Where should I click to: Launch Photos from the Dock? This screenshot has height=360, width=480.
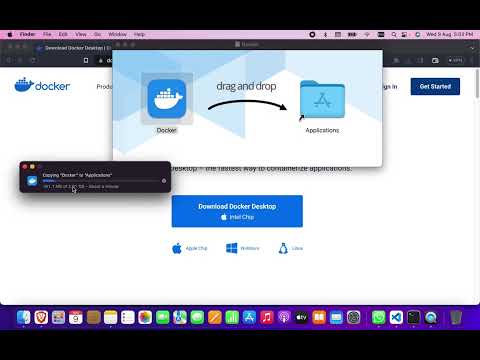(x=145, y=317)
